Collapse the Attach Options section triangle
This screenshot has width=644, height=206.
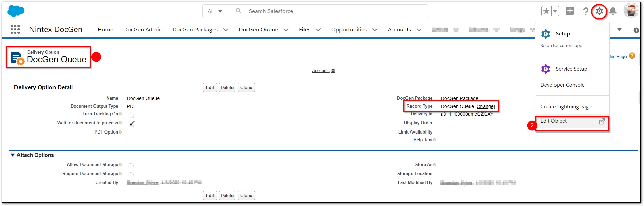tap(13, 155)
